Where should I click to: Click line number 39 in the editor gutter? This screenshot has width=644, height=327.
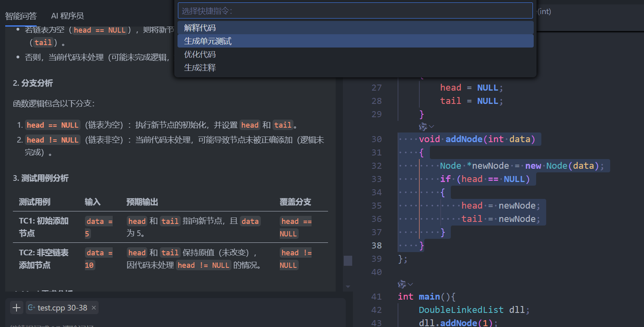tap(376, 259)
